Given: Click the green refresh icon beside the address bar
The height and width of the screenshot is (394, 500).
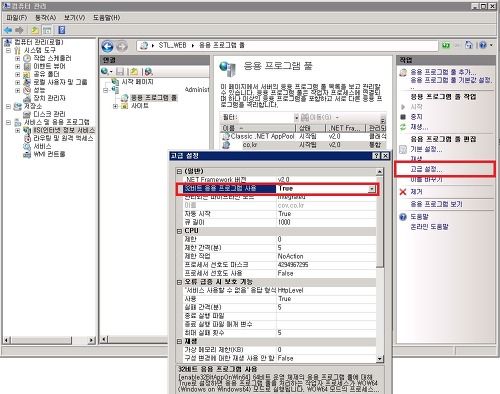Looking at the screenshot, I should (446, 45).
